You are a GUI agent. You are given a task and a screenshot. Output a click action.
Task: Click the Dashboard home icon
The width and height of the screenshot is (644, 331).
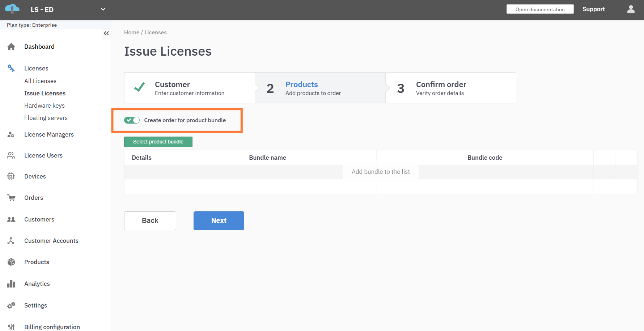click(x=11, y=47)
